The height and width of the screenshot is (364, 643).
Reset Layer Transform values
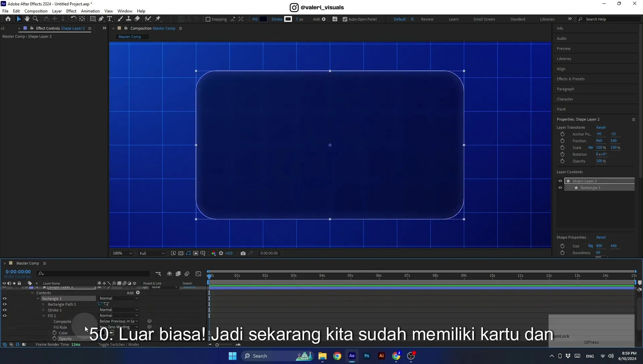601,127
